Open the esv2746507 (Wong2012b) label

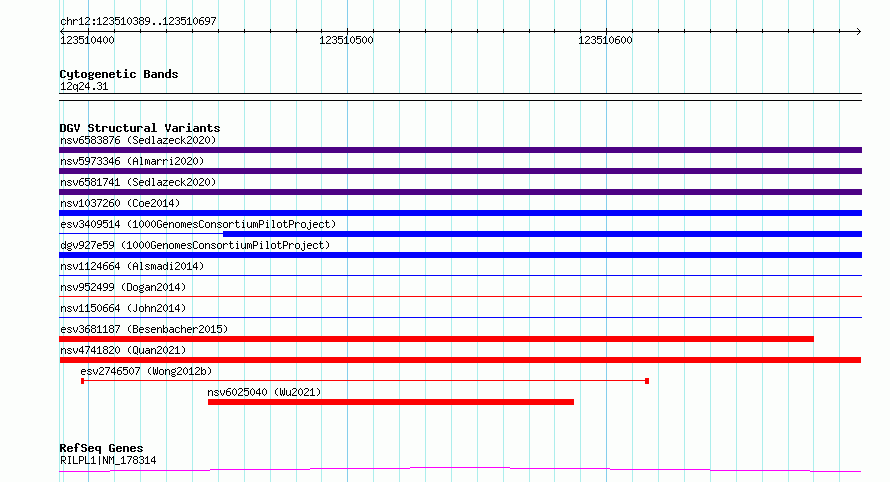pos(146,371)
